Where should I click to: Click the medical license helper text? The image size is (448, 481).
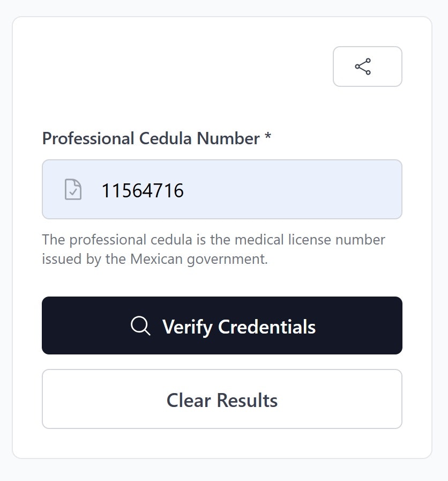213,240
